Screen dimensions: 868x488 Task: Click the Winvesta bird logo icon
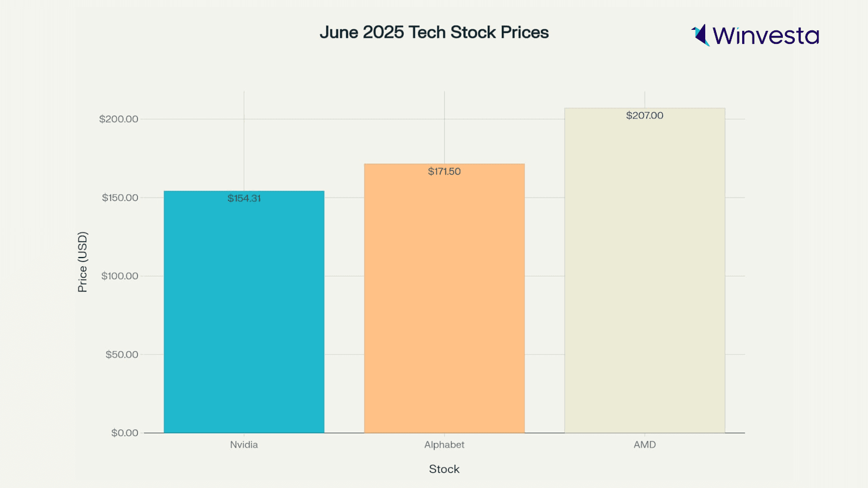[701, 35]
